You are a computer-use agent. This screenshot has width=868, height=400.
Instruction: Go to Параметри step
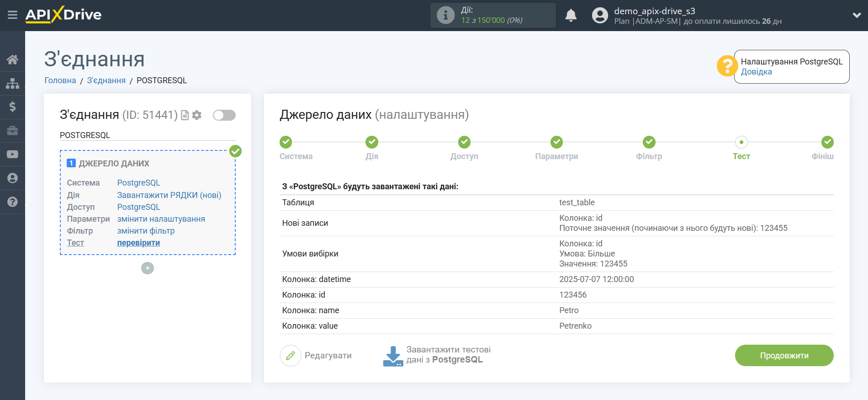pos(556,142)
